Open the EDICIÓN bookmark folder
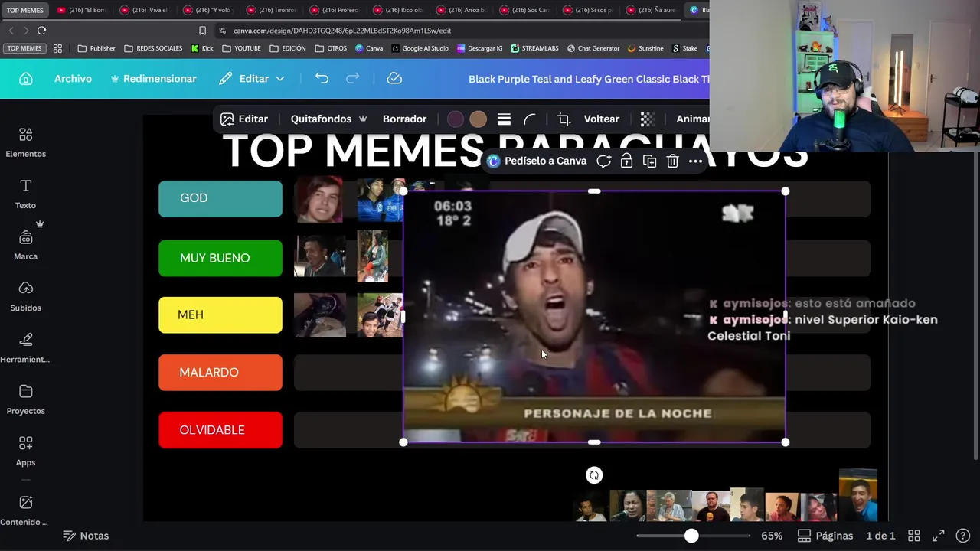Screen dimensions: 980x551 click(287, 48)
